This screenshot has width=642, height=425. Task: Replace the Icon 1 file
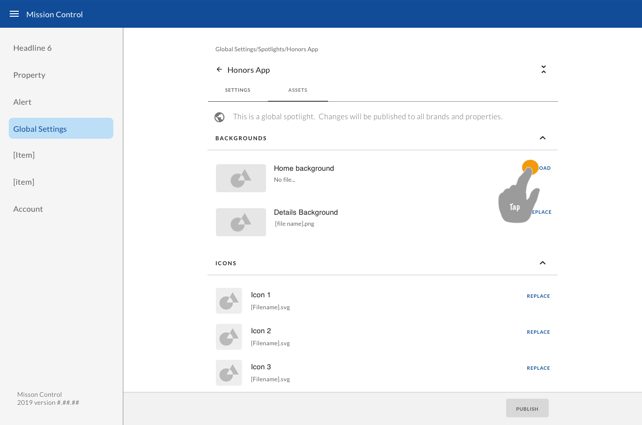point(538,296)
